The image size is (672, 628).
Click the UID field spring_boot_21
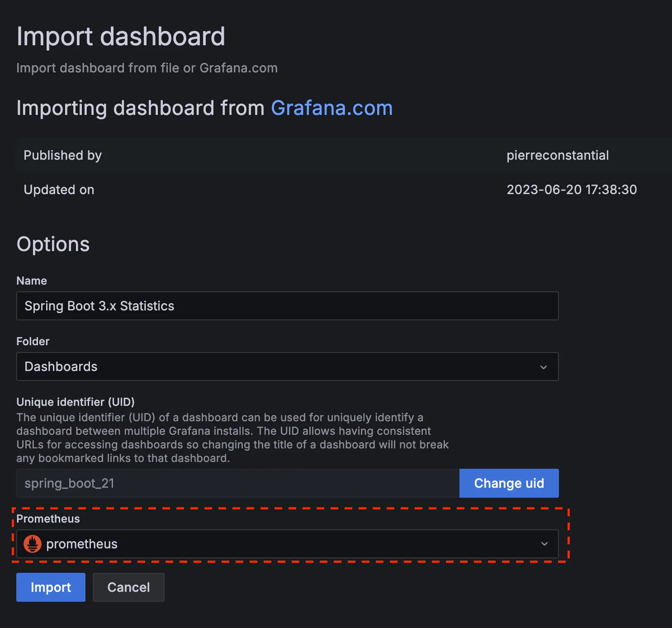[238, 483]
